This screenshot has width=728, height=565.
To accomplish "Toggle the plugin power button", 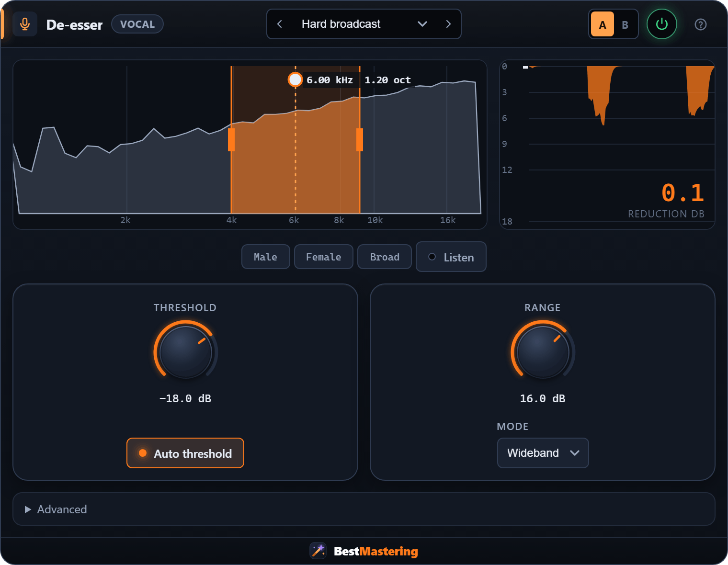I will coord(661,24).
